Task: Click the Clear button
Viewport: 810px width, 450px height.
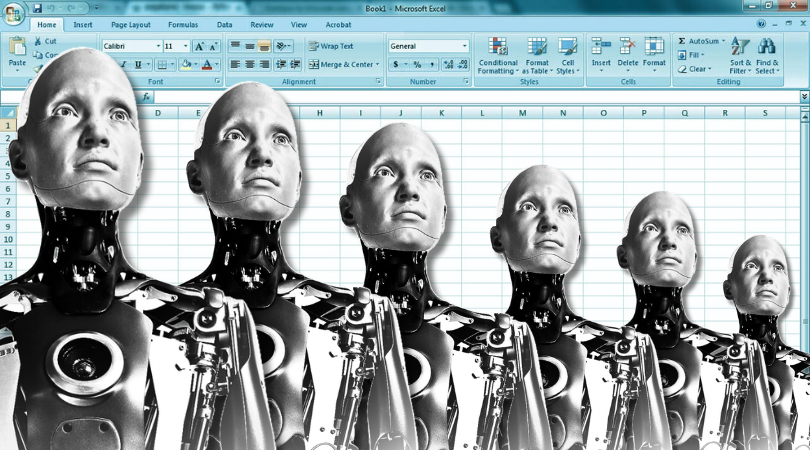Action: tap(695, 69)
